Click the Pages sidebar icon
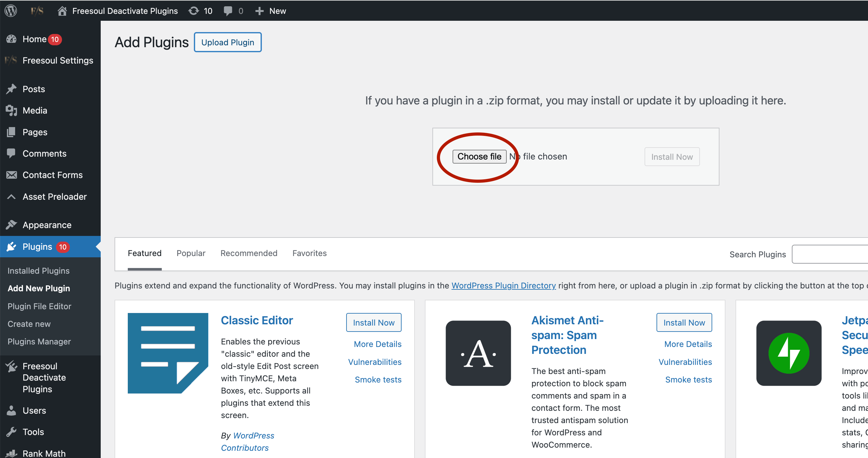This screenshot has width=868, height=458. point(11,132)
